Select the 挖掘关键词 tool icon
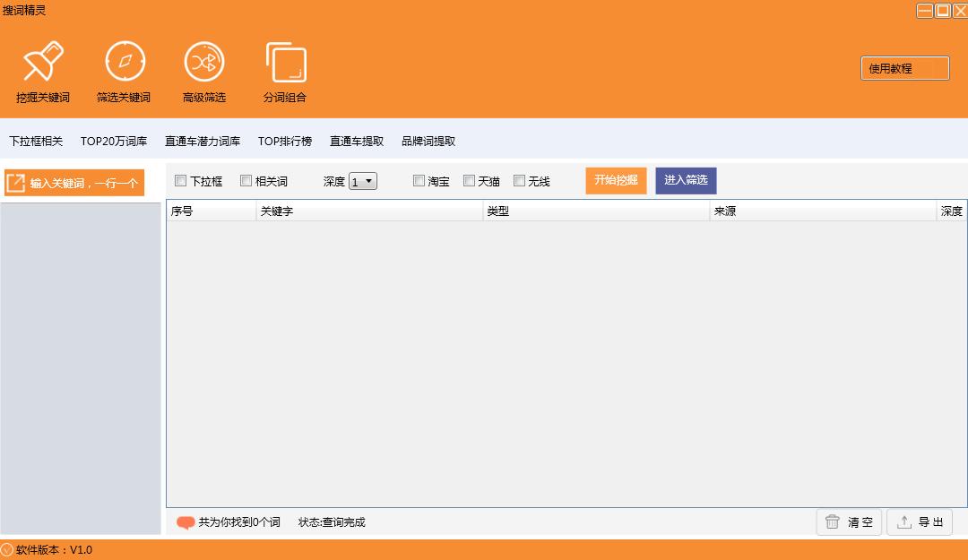 coord(43,61)
